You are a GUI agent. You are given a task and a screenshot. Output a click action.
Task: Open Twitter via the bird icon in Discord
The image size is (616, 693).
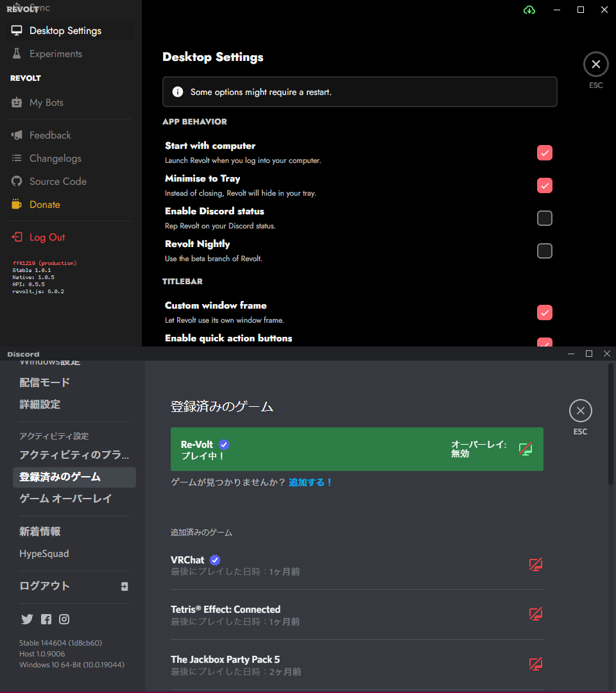coord(27,619)
